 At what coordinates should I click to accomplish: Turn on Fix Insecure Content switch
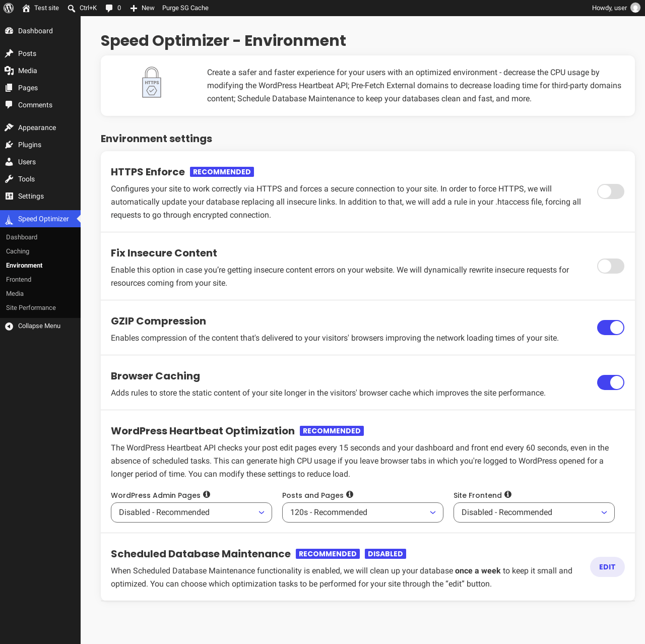[611, 266]
